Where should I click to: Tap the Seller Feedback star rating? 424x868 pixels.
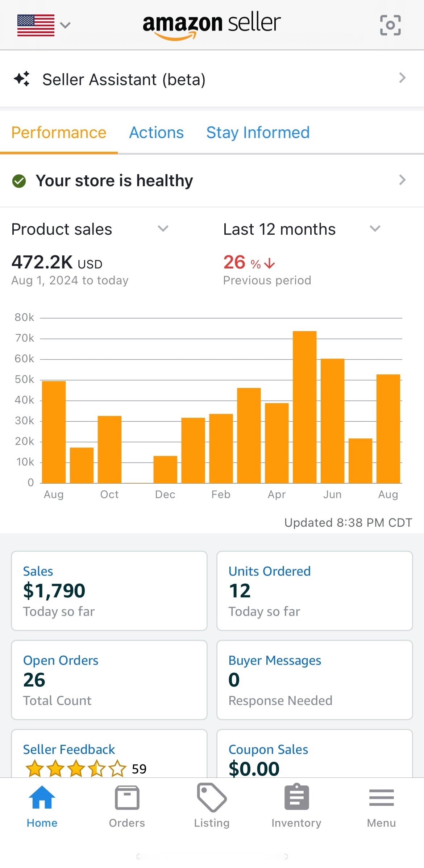[x=76, y=769]
